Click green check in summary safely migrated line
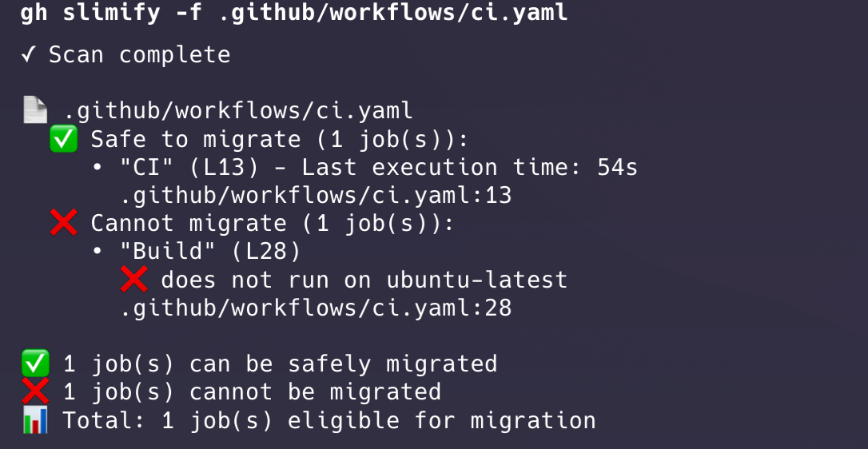This screenshot has width=868, height=449. pos(34,364)
